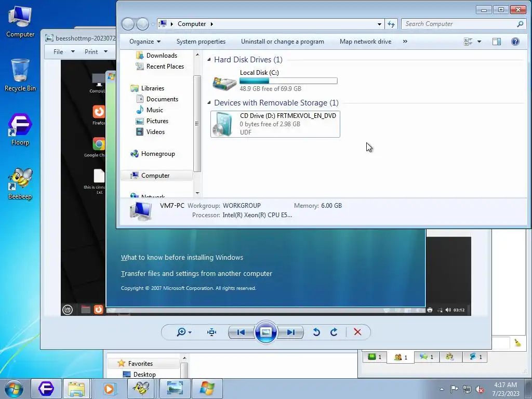
Task: Open Print menu in Photo Viewer
Action: 96,51
